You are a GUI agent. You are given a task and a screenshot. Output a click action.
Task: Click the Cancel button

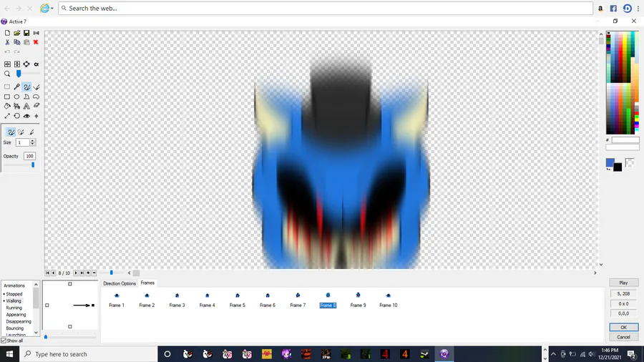pos(623,337)
